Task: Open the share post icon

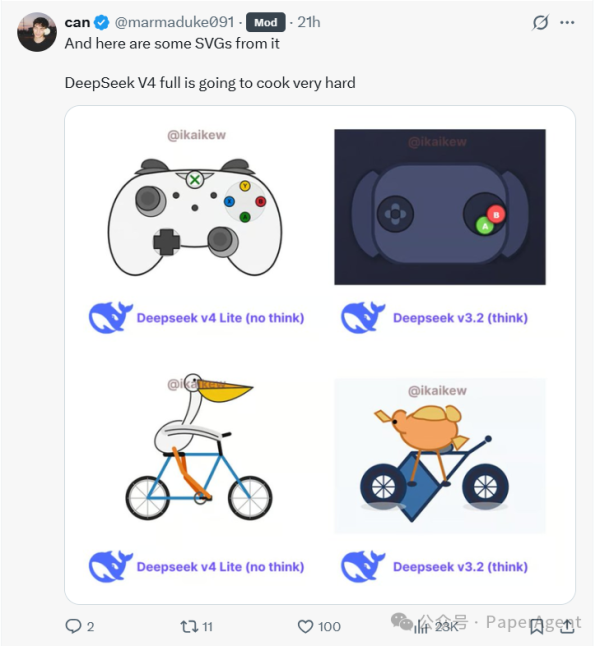Action: [568, 626]
